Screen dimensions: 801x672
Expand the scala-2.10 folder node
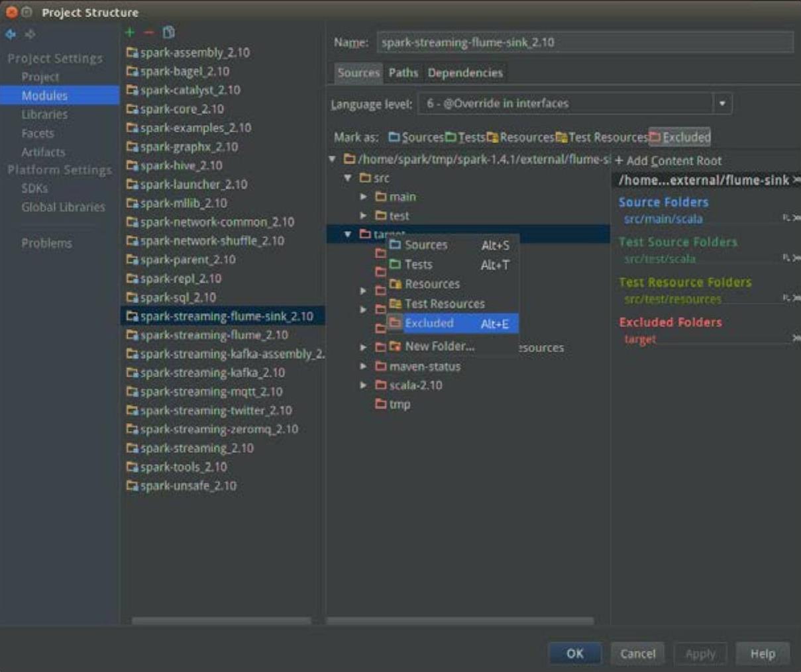click(363, 385)
